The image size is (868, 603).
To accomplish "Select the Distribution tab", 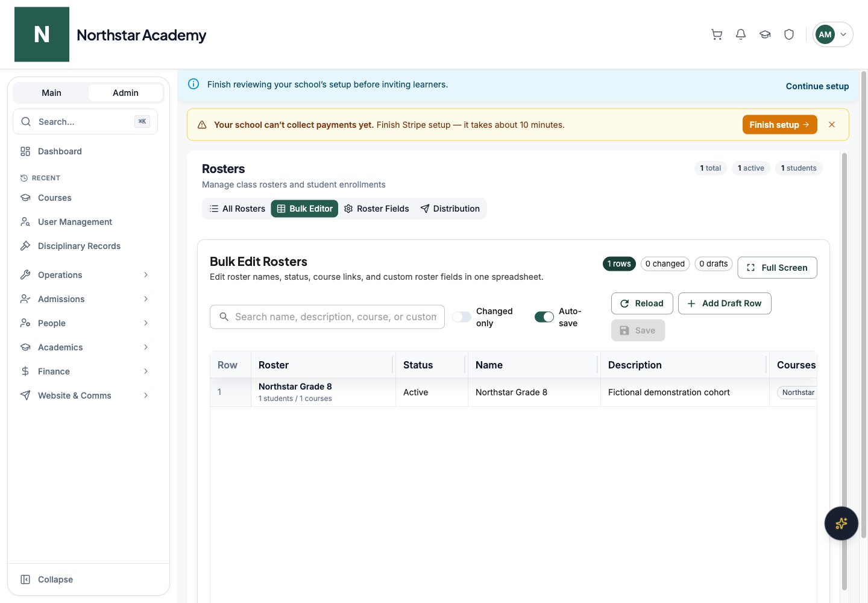I will click(x=450, y=209).
